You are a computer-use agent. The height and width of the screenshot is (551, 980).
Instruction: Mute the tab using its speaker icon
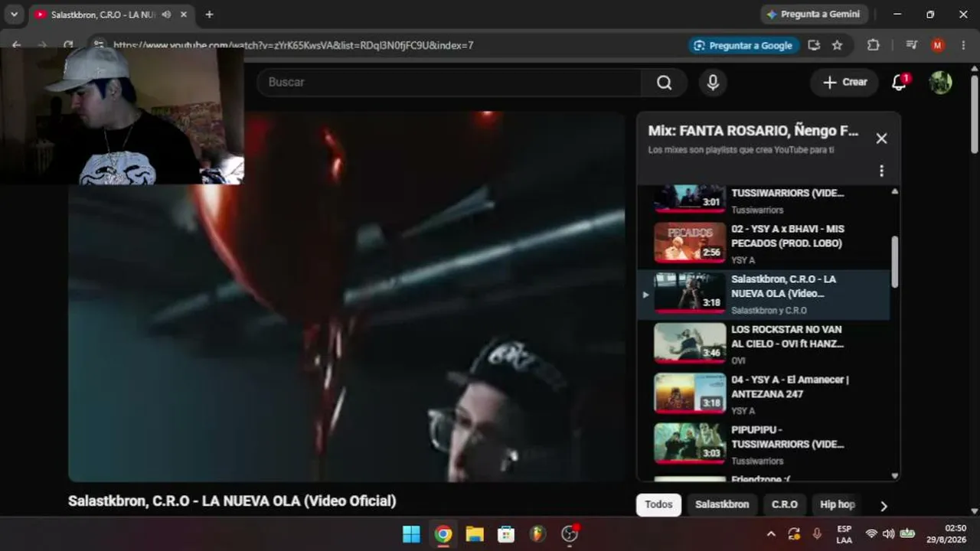(x=166, y=15)
